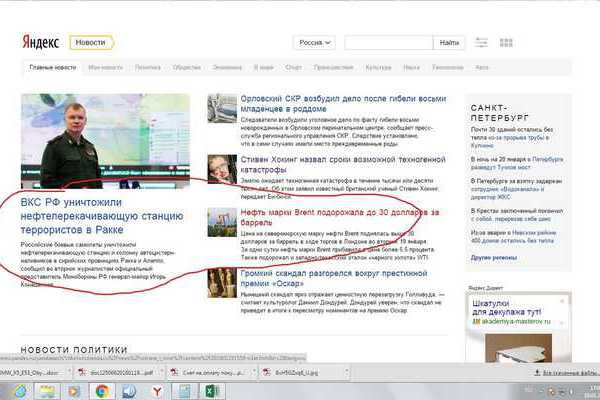This screenshot has width=600, height=400.
Task: Open the Происшествия tab
Action: tap(333, 68)
